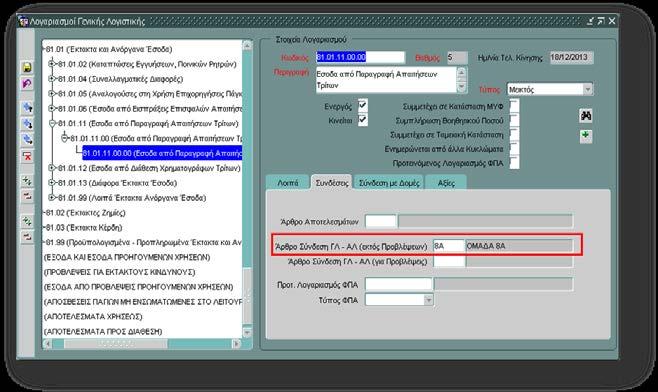Screen dimensions: 658x392
Task: Enable Ενημερώνεται από άλλα Κυκλώματα checkbox
Action: (514, 149)
